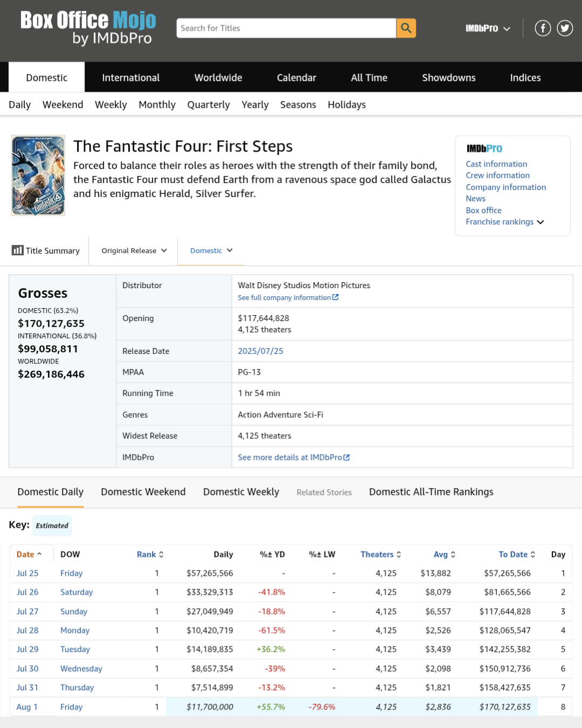Open the Original Release dropdown
Image resolution: width=582 pixels, height=728 pixels.
pyautogui.click(x=134, y=250)
